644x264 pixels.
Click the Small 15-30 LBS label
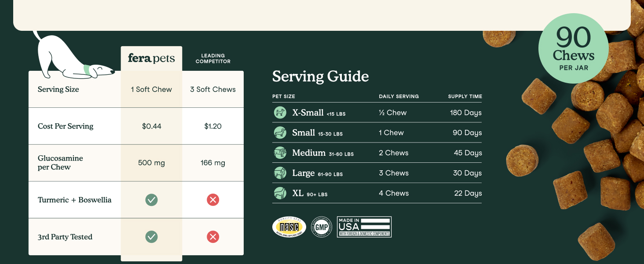(317, 133)
